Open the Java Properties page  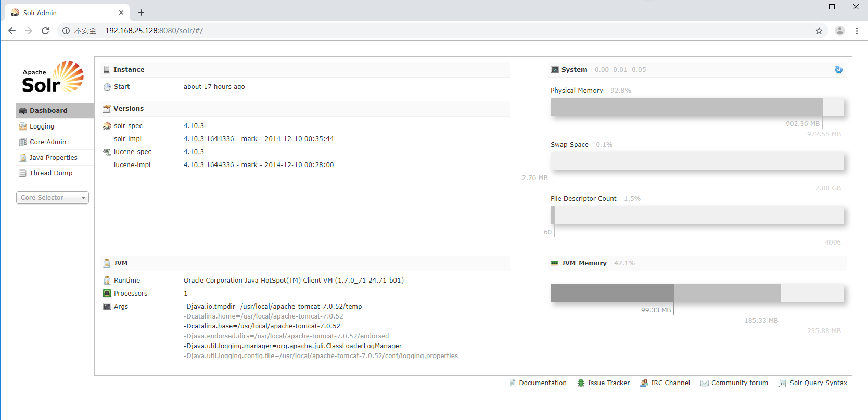[55, 158]
